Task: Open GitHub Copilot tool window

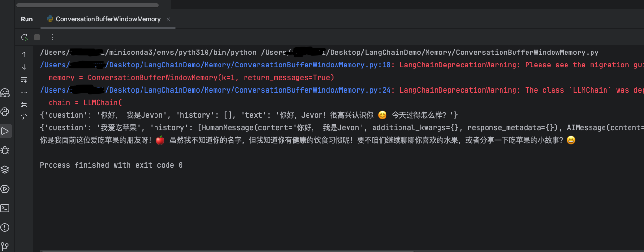Action: click(x=5, y=92)
